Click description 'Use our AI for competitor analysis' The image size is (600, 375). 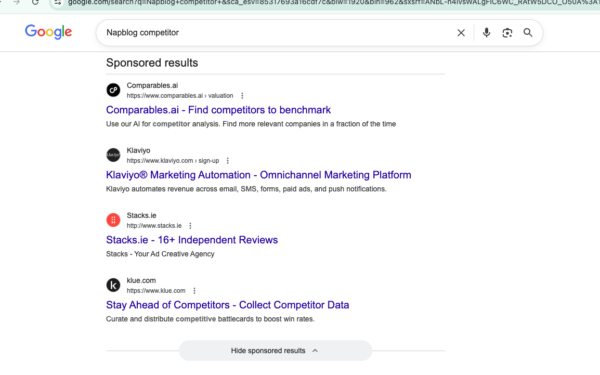click(x=251, y=124)
